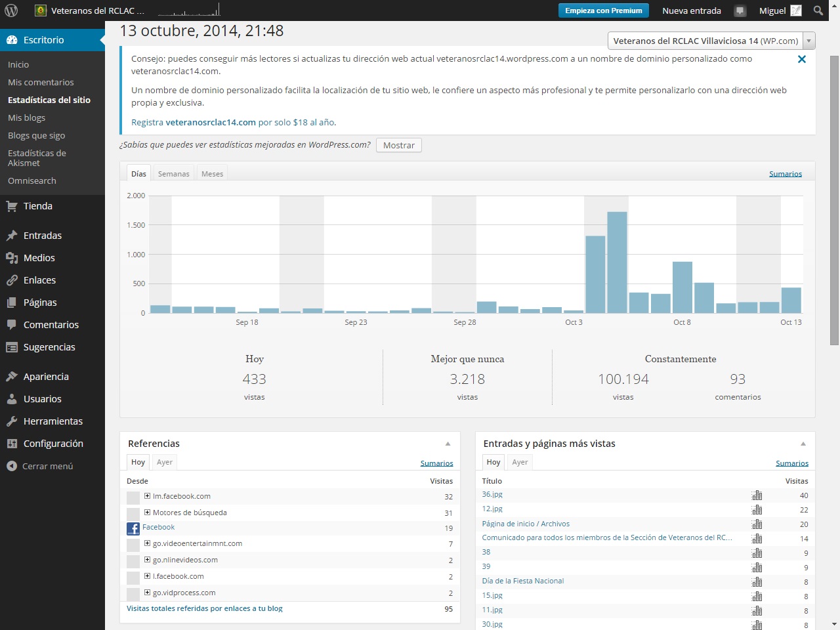
Task: Click the search magnifier icon
Action: click(818, 10)
